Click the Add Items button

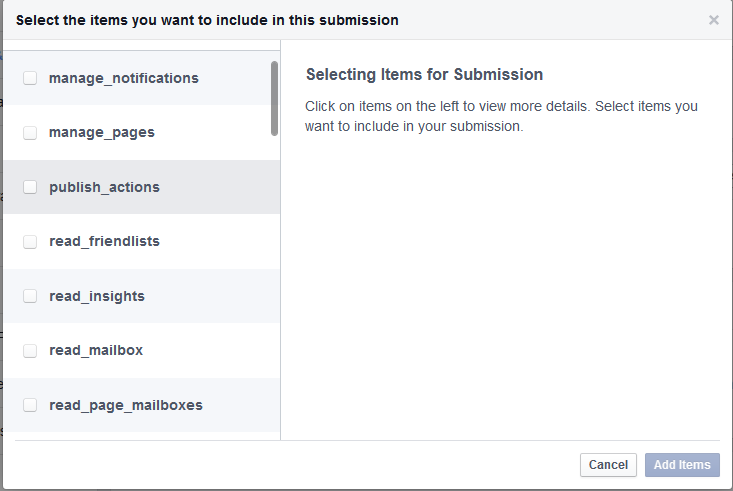pyautogui.click(x=682, y=465)
